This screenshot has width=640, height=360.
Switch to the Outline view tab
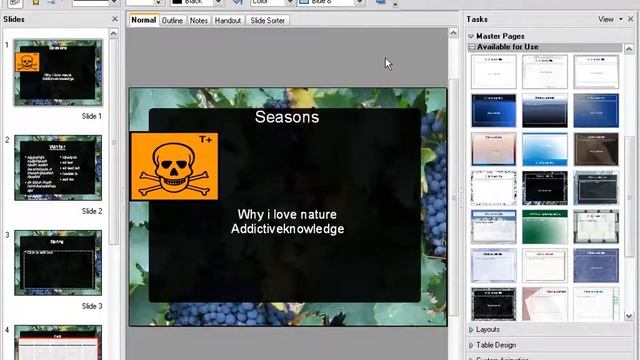click(172, 20)
